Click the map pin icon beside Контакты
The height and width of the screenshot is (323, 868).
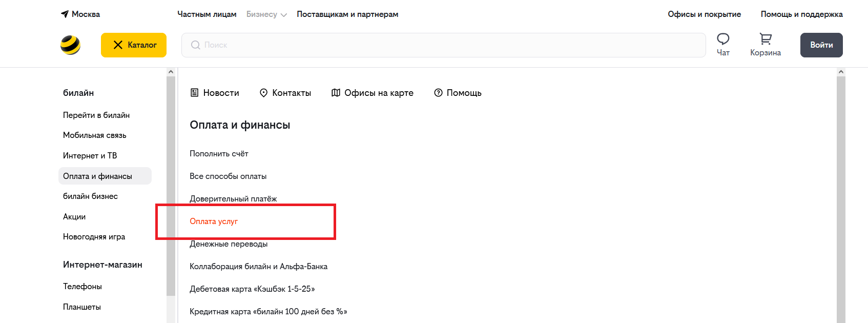coord(263,93)
